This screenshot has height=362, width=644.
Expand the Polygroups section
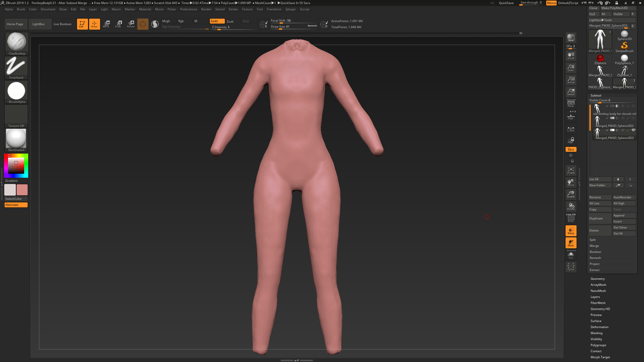(x=598, y=345)
